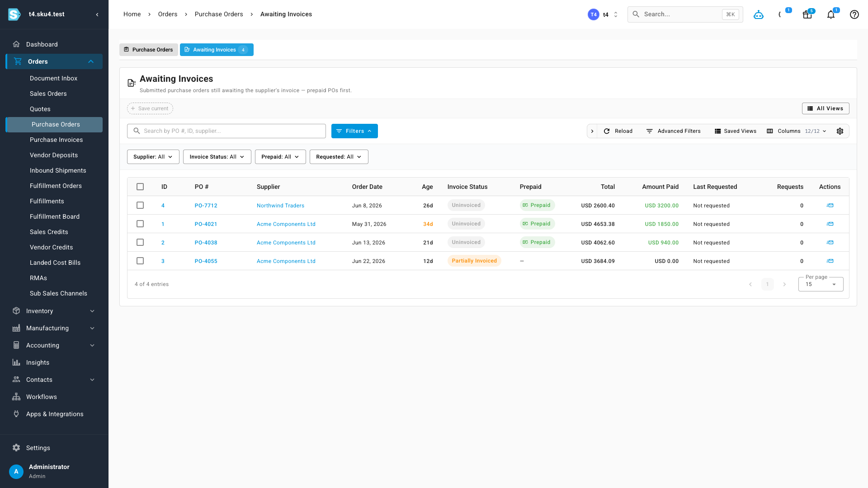Check the checkbox for row PO-4038

pyautogui.click(x=140, y=242)
